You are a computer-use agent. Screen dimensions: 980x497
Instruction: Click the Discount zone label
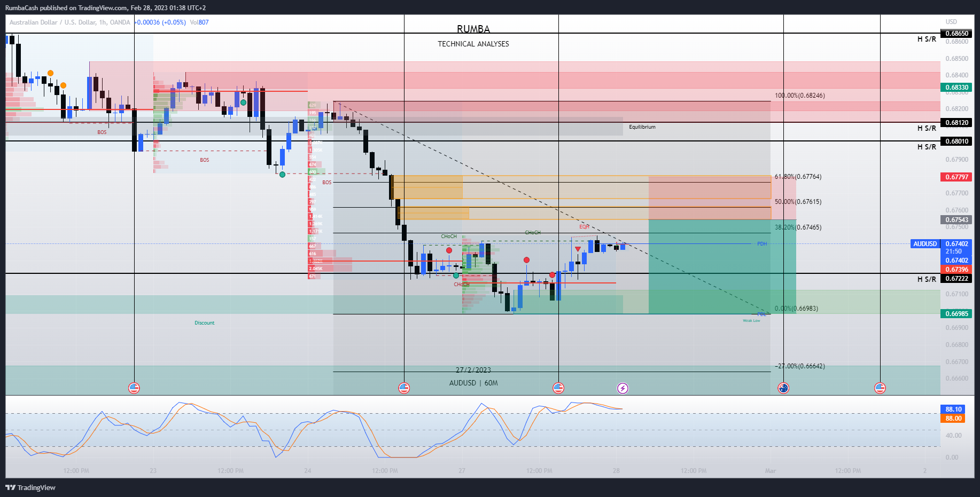(x=204, y=323)
